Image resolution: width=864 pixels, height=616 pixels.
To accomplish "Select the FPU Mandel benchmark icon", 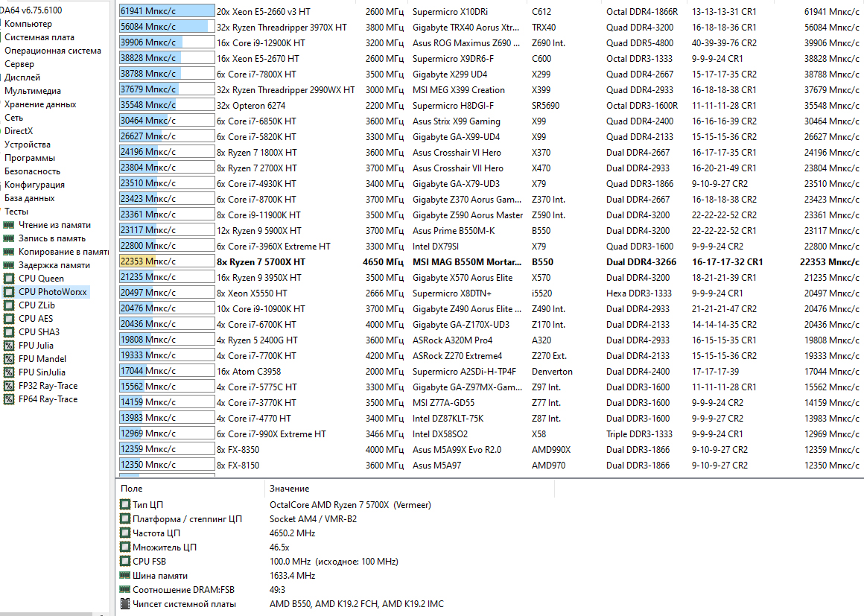I will pyautogui.click(x=9, y=359).
